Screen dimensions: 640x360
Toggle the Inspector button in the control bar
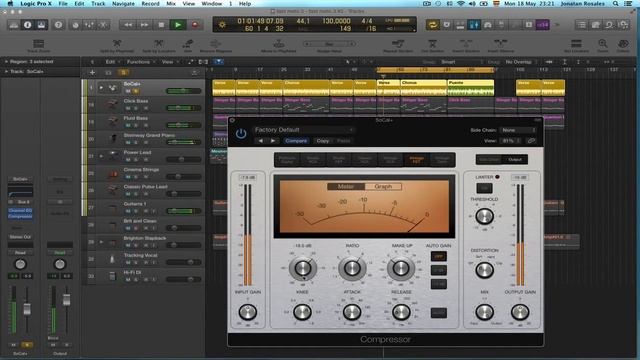click(x=27, y=25)
